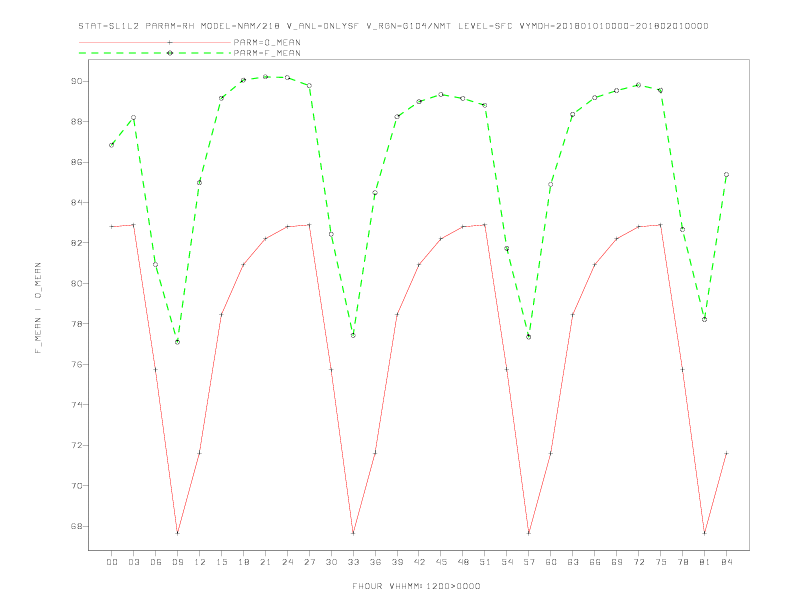The height and width of the screenshot is (612, 792).
Task: Select green F_MEAN circle marker at hour 03
Action: point(133,118)
